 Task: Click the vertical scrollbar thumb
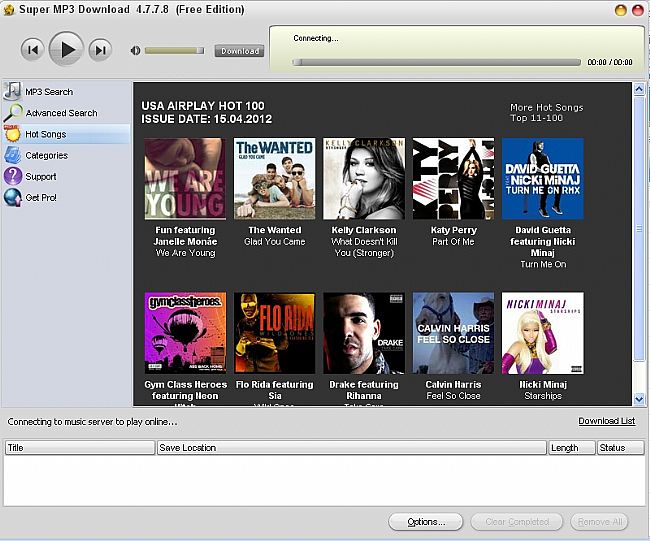[639, 228]
